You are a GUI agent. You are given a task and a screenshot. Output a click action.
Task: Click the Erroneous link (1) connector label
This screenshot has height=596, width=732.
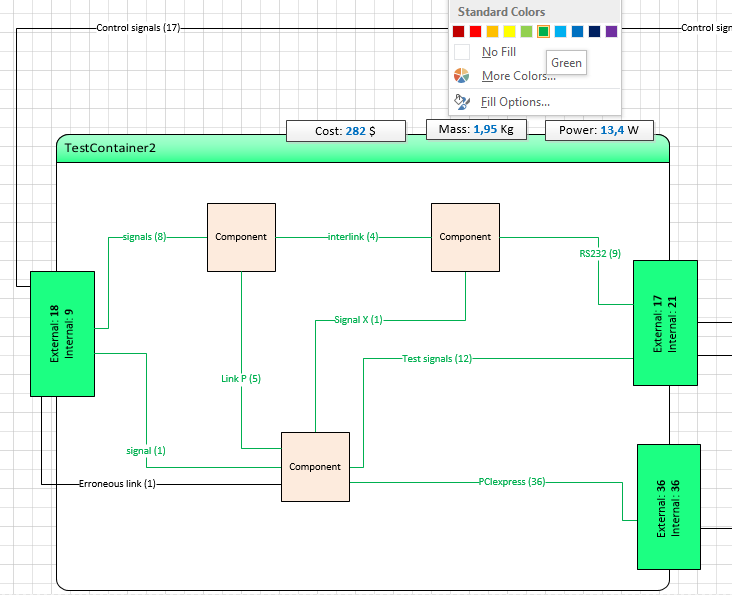click(x=117, y=484)
